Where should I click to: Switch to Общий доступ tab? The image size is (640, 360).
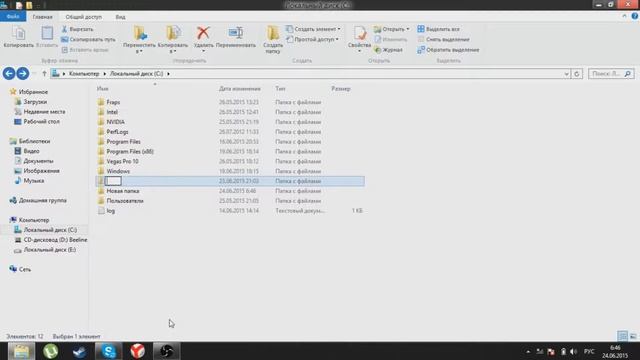(x=84, y=17)
